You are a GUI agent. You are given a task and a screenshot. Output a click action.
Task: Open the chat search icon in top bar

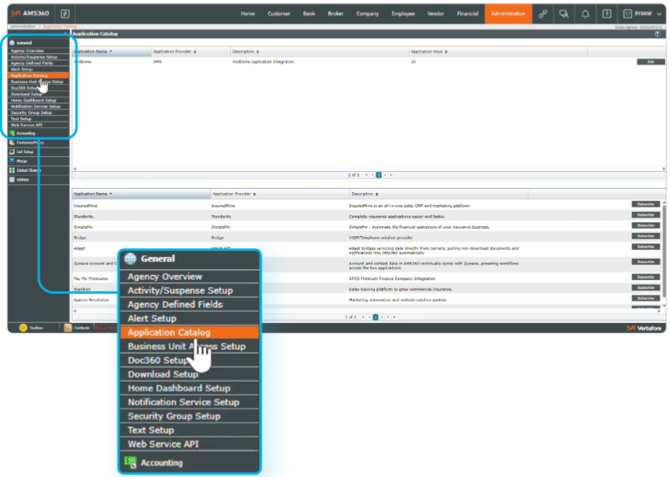pyautogui.click(x=565, y=14)
